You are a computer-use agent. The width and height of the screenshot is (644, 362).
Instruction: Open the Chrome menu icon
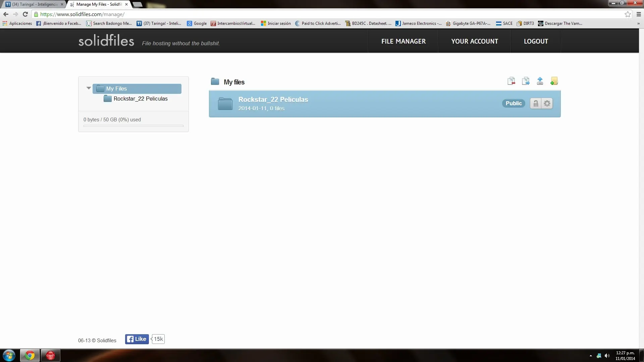(639, 14)
